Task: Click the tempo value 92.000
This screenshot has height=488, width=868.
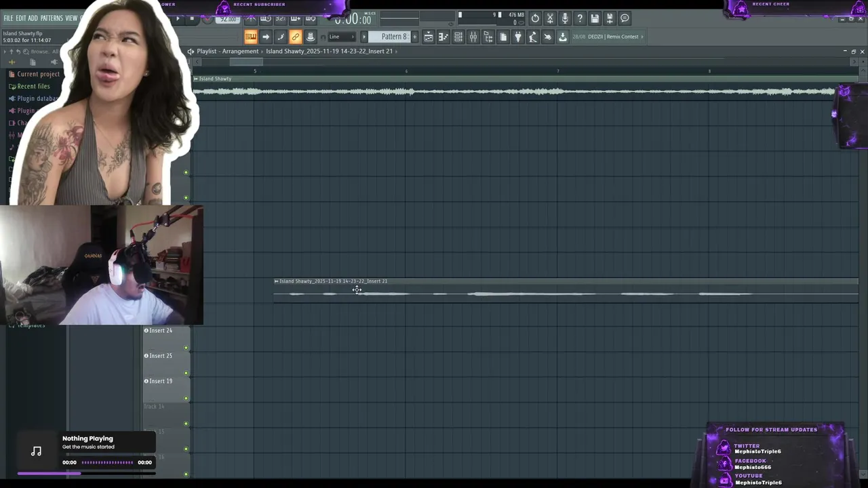Action: (x=227, y=19)
